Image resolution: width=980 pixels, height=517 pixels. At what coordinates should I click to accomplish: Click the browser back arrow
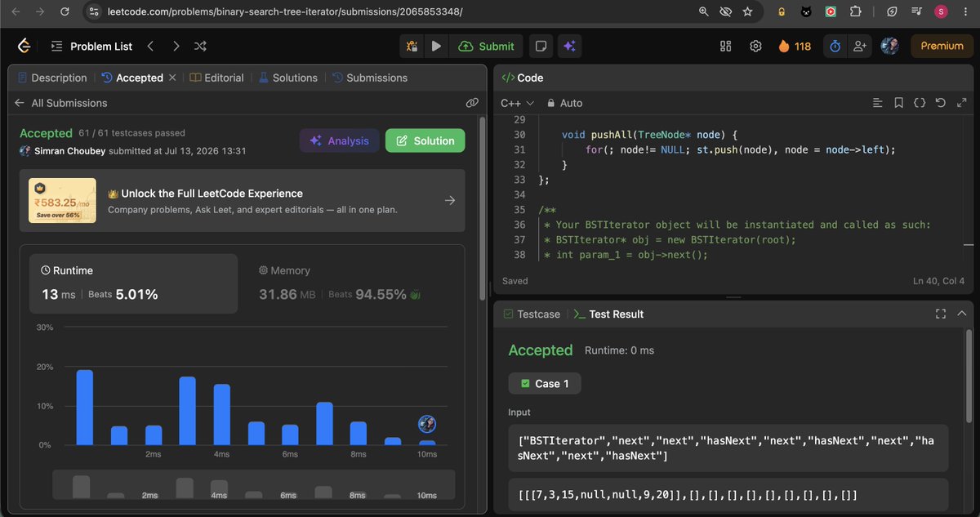16,12
